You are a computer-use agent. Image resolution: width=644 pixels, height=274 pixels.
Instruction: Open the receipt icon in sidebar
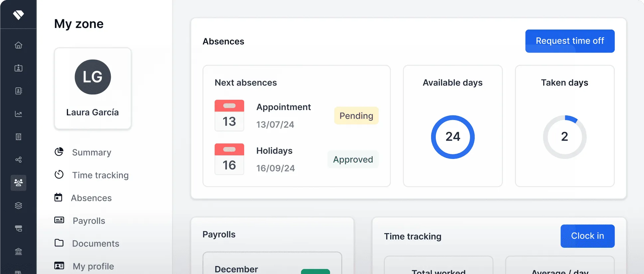(x=19, y=137)
